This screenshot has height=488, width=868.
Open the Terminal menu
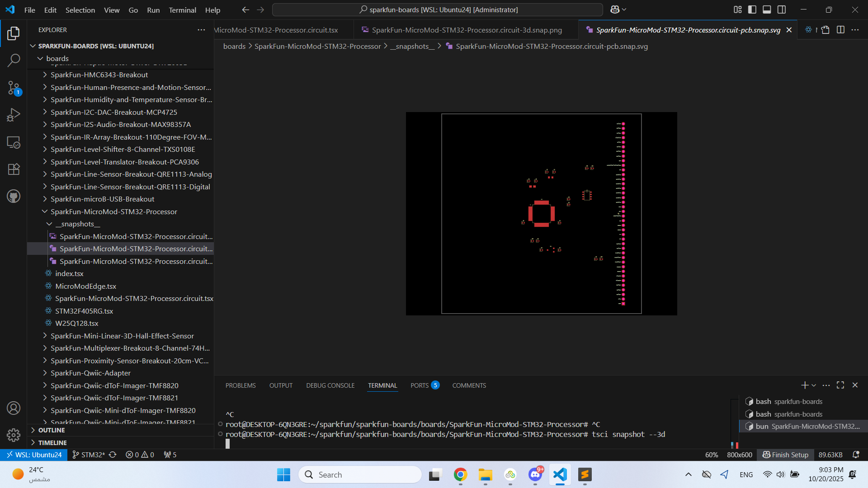click(x=182, y=10)
